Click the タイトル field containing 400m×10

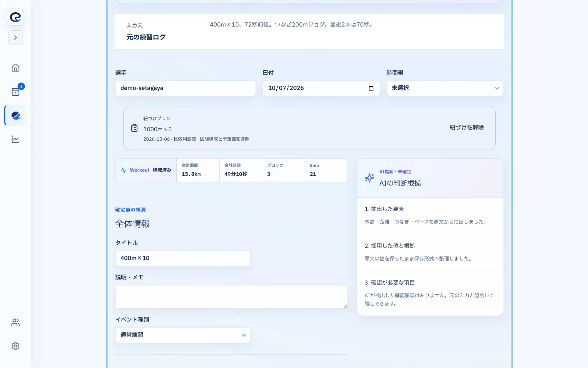pos(183,258)
